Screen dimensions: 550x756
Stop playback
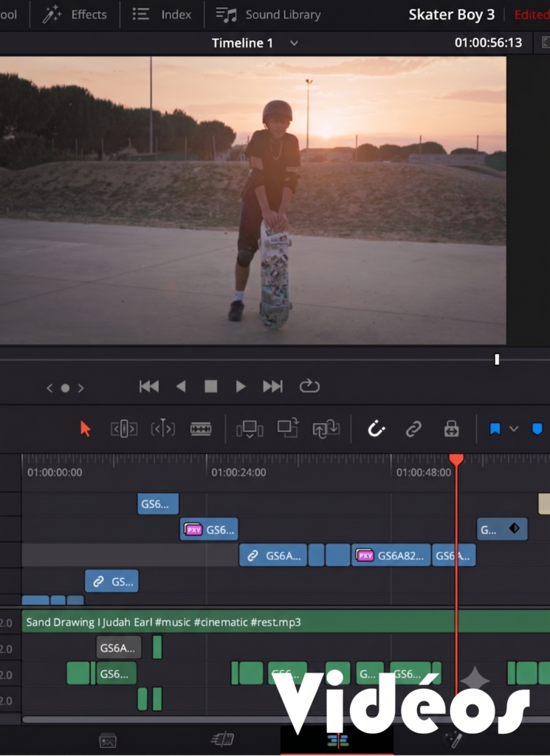tap(210, 386)
